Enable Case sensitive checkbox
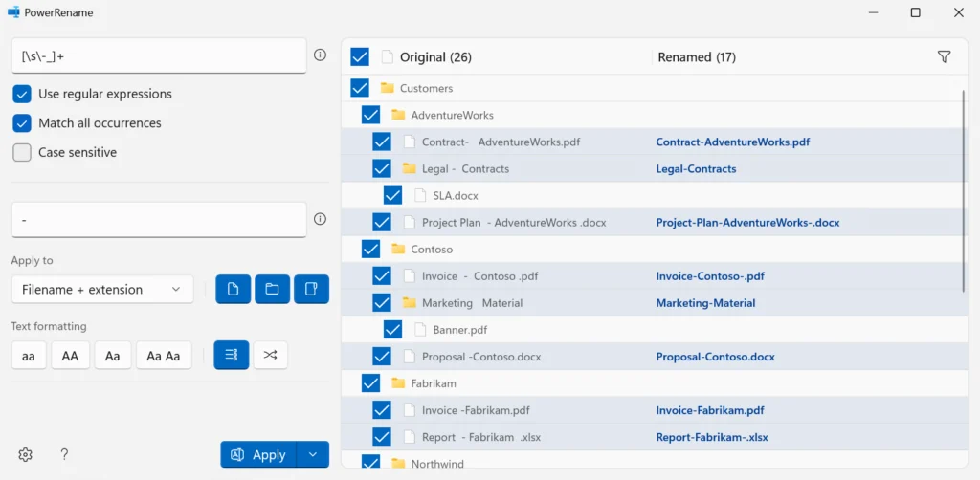 pyautogui.click(x=22, y=152)
